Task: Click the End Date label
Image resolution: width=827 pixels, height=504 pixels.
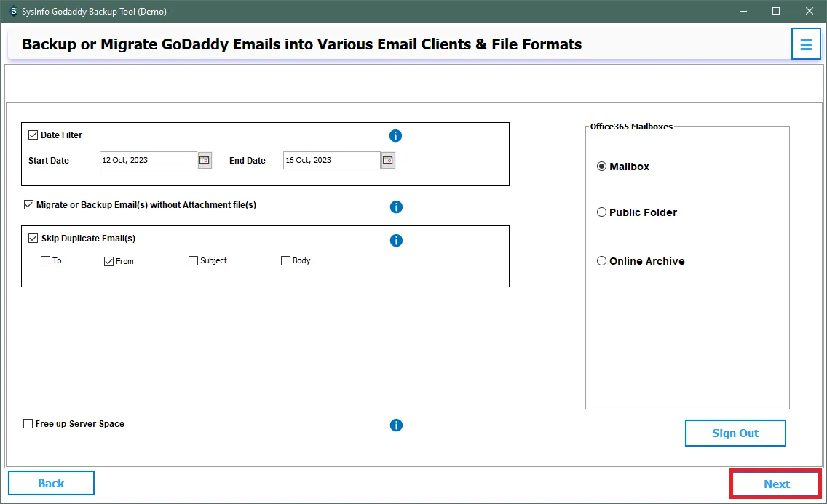Action: click(x=248, y=161)
